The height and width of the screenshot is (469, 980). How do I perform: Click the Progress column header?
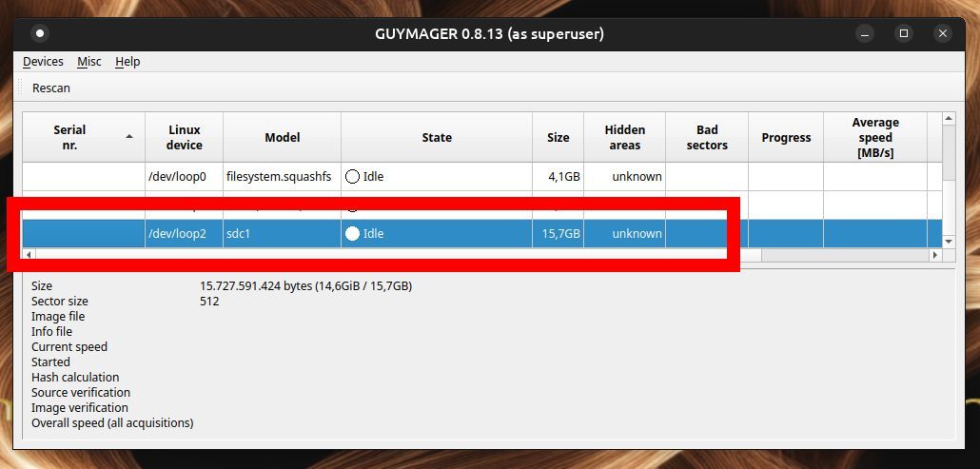[786, 137]
